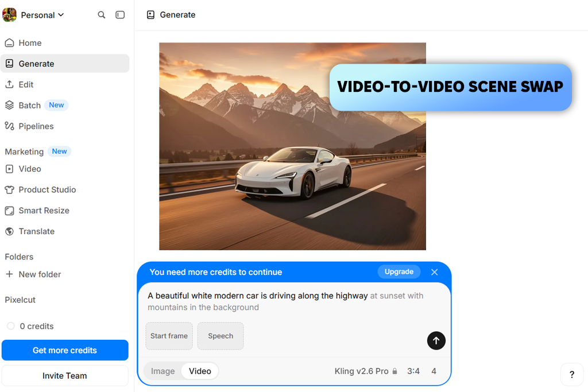Open Pipelines in the sidebar
This screenshot has width=588, height=392.
click(65, 126)
